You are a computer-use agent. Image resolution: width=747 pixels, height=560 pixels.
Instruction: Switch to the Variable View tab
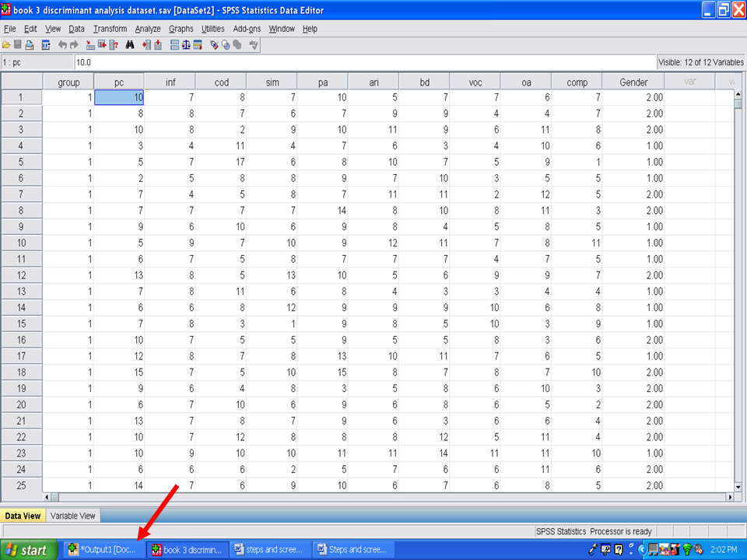pos(72,516)
